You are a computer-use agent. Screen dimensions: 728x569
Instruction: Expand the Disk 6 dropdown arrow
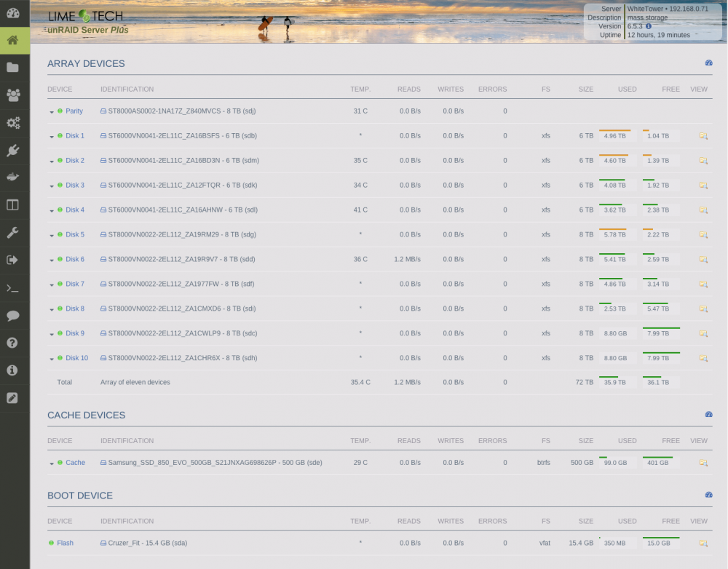point(52,260)
